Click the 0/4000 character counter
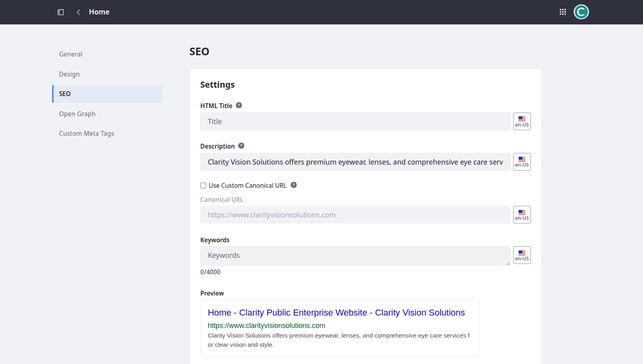This screenshot has height=364, width=643. pos(210,272)
